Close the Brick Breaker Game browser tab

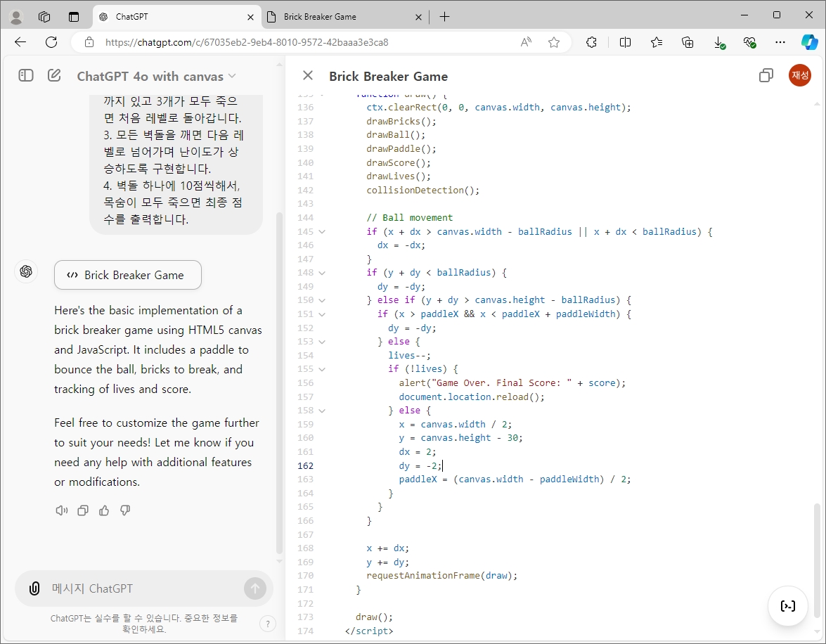pos(418,17)
